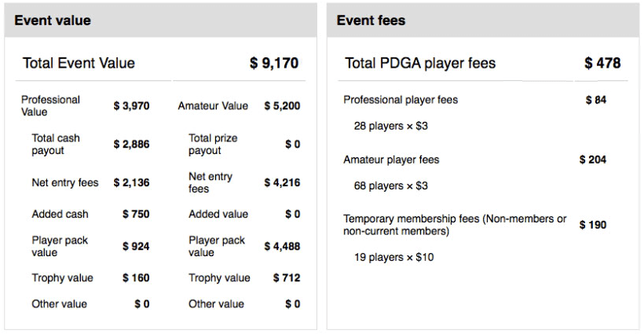The image size is (644, 334).
Task: Select the Total PDGA player fees heading
Action: (x=420, y=64)
